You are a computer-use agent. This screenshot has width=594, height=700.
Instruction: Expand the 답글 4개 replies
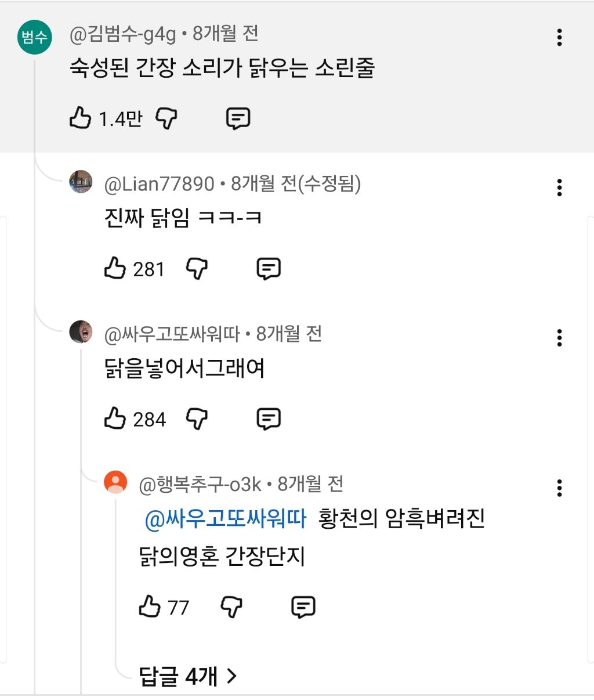pyautogui.click(x=188, y=676)
